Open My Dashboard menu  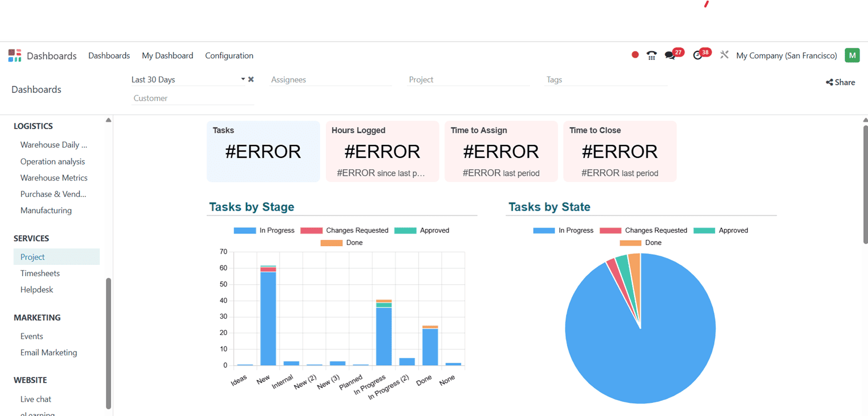point(167,55)
